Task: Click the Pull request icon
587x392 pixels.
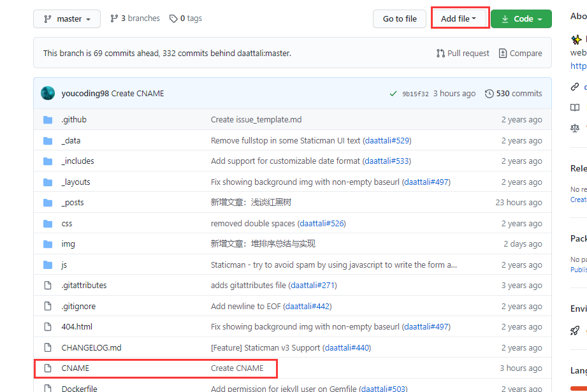Action: [x=440, y=53]
